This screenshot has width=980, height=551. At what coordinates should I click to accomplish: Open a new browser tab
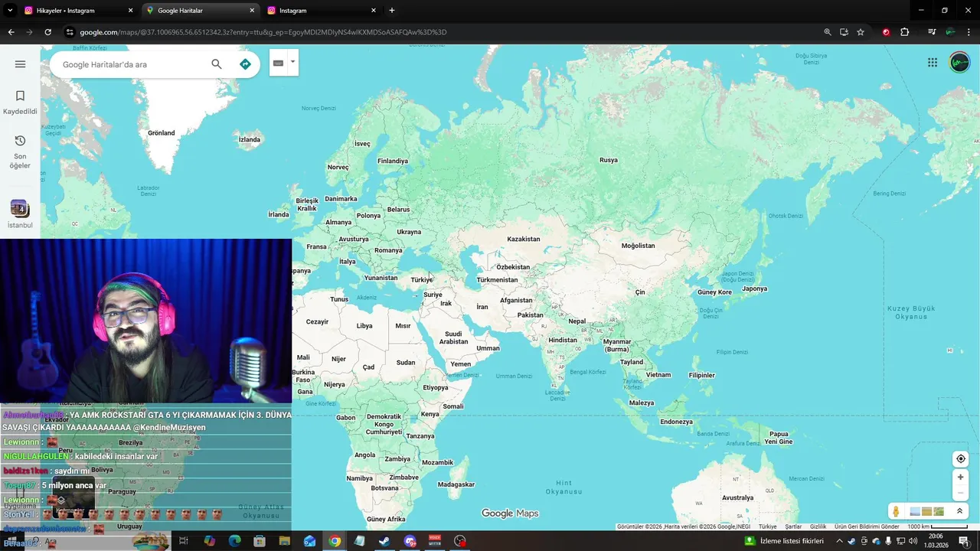coord(392,11)
